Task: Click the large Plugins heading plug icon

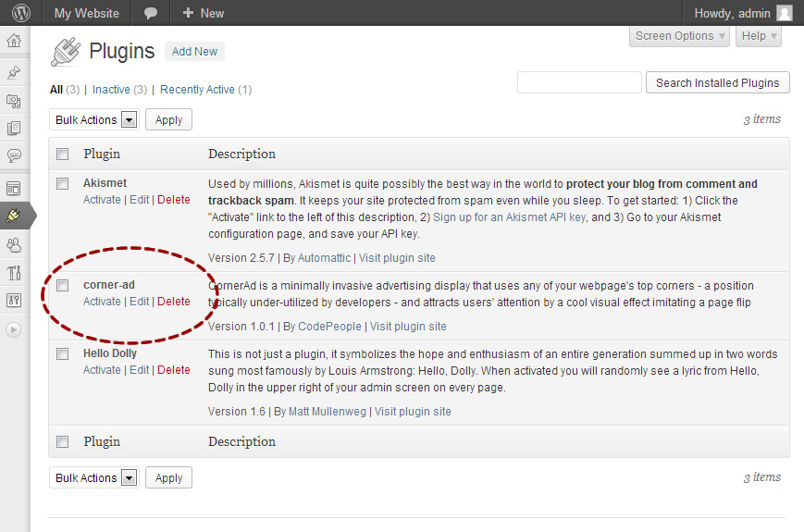Action: click(66, 51)
